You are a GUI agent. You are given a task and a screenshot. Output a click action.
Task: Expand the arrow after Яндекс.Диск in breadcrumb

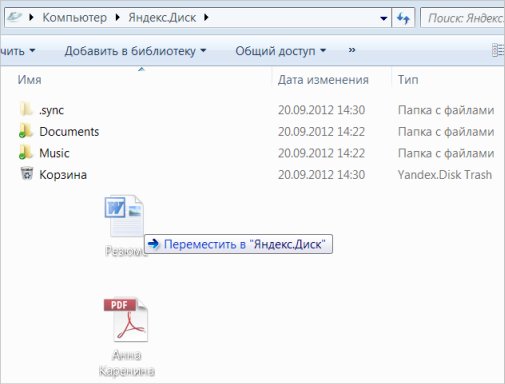[x=206, y=17]
